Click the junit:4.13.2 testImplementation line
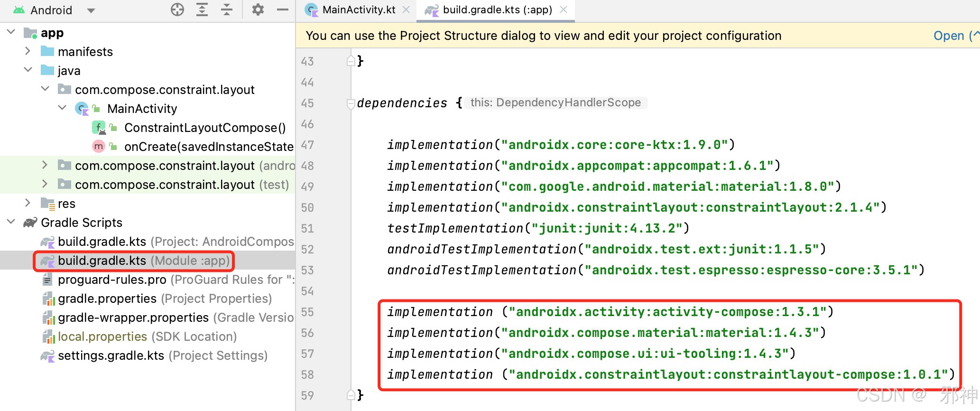Viewport: 980px width, 411px height. coord(538,228)
